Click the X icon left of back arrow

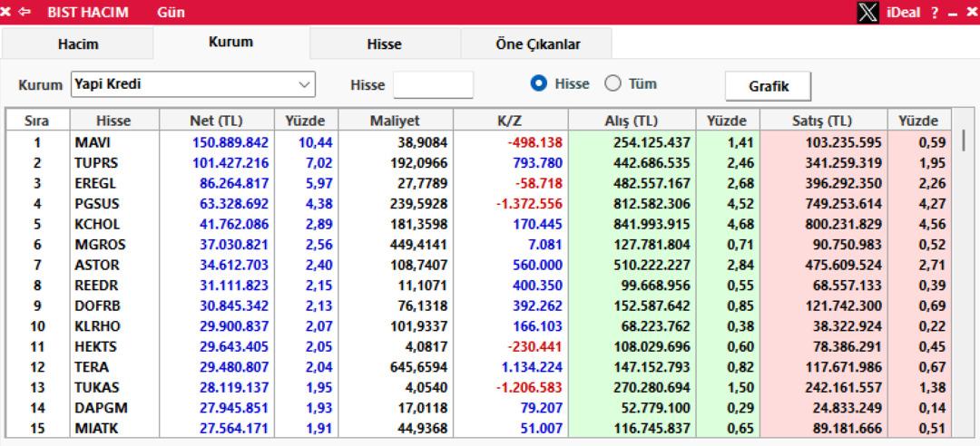(x=6, y=12)
